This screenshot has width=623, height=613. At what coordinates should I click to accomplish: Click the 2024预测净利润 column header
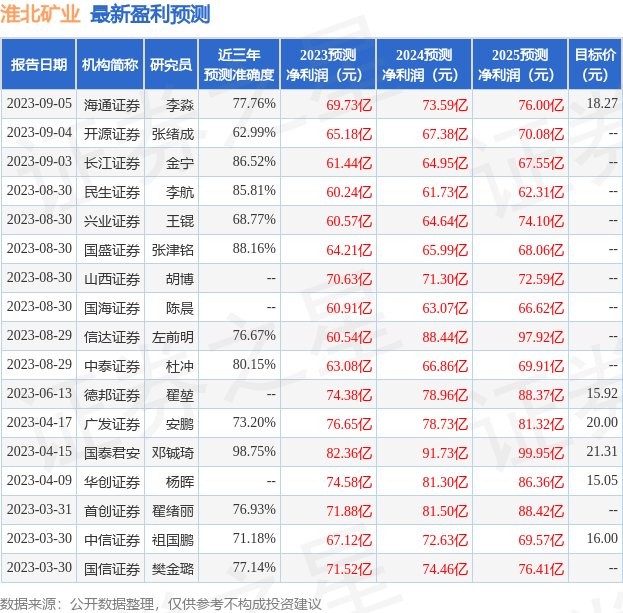[424, 64]
